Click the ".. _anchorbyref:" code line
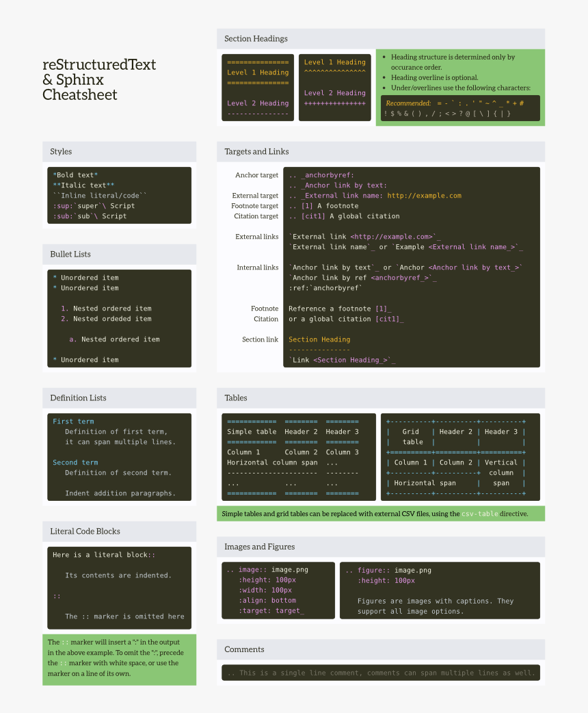The height and width of the screenshot is (713, 588). coord(321,175)
